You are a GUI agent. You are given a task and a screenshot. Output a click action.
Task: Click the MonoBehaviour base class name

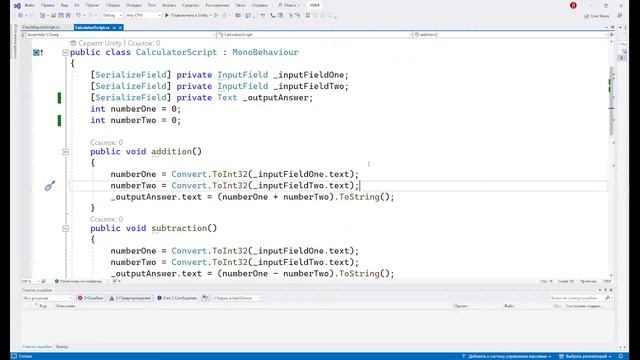tap(265, 52)
